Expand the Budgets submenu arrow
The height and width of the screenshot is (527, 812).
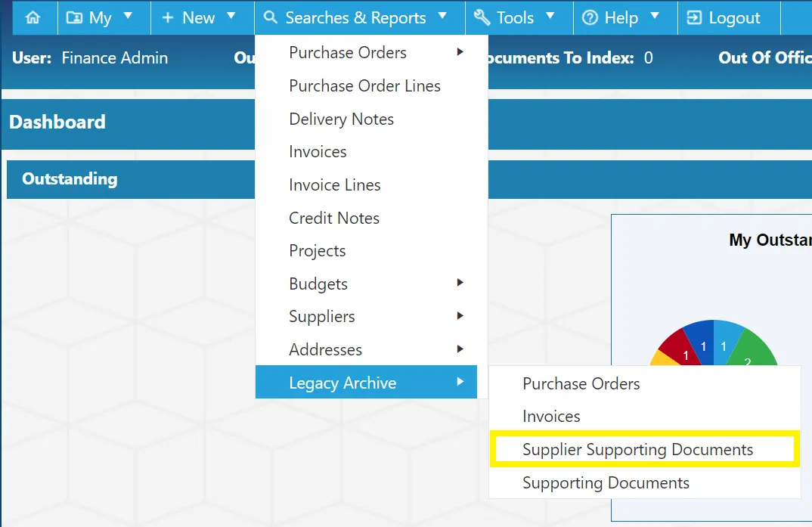coord(460,283)
